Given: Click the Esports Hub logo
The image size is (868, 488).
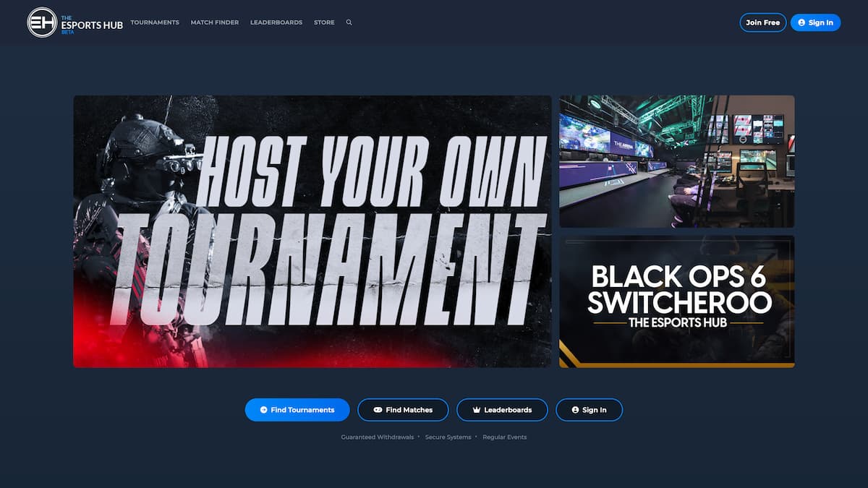Looking at the screenshot, I should coord(75,22).
